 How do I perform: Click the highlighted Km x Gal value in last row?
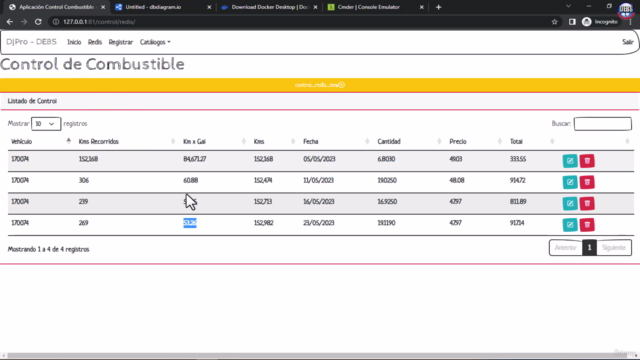pyautogui.click(x=190, y=223)
